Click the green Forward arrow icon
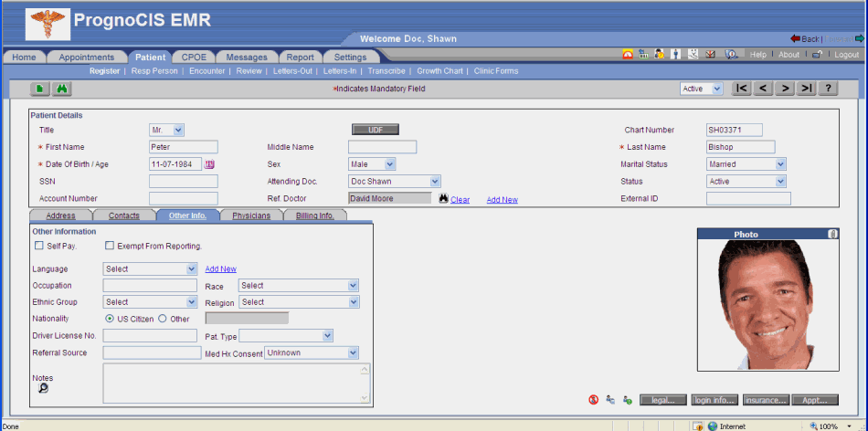Viewport: 868px width, 431px height. 859,38
